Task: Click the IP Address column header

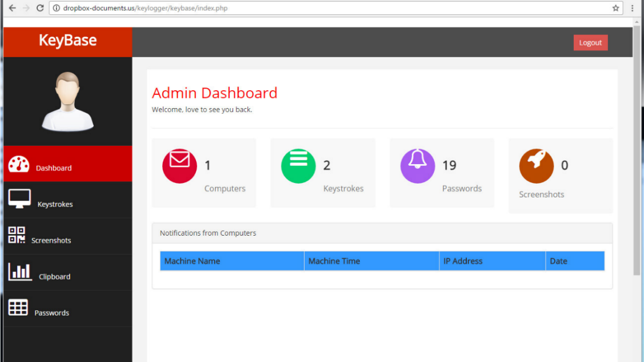Action: coord(493,261)
